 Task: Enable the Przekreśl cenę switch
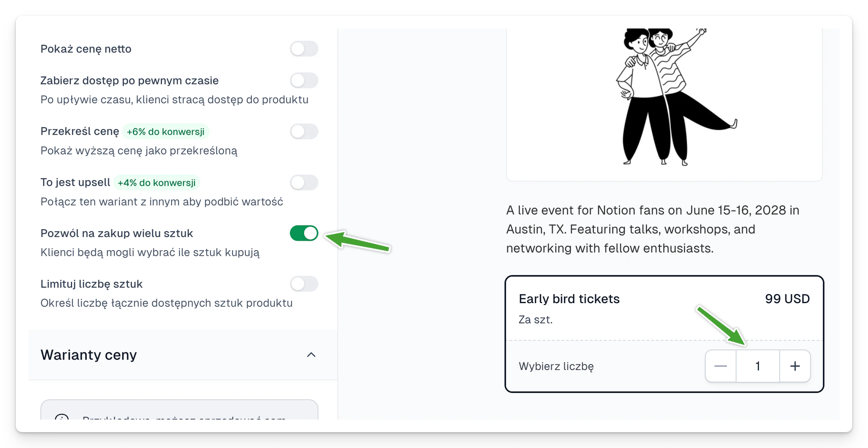click(304, 131)
